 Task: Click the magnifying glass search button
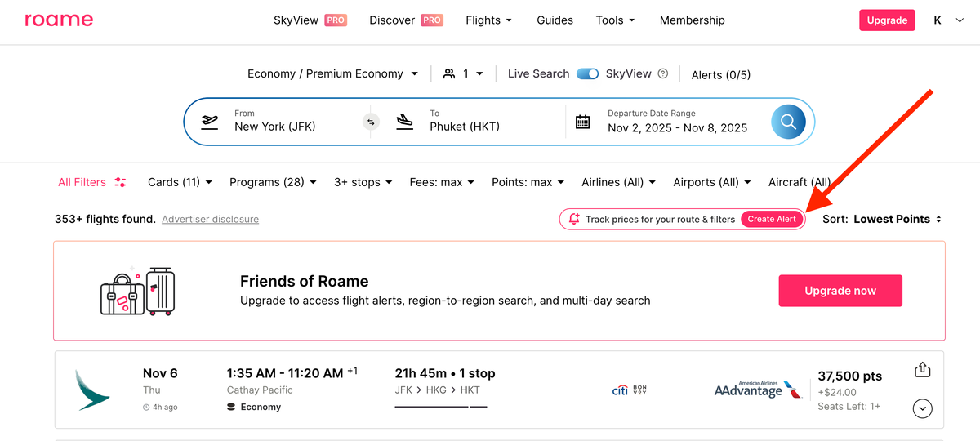(x=788, y=122)
